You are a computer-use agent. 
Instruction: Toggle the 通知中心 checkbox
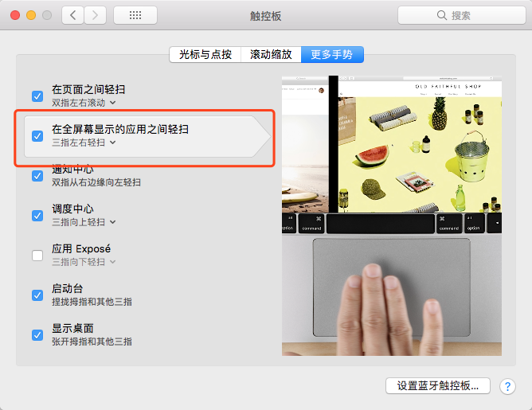pyautogui.click(x=37, y=176)
